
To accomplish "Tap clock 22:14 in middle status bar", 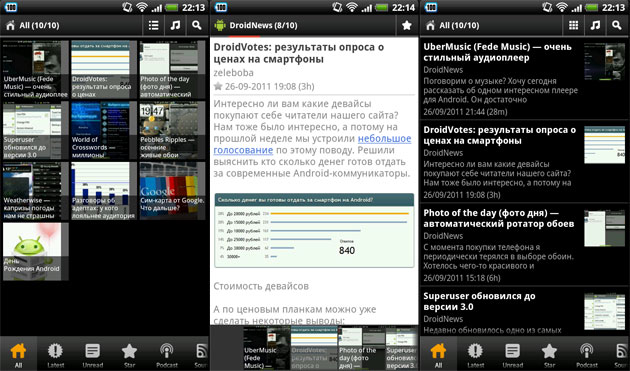I will [x=403, y=7].
